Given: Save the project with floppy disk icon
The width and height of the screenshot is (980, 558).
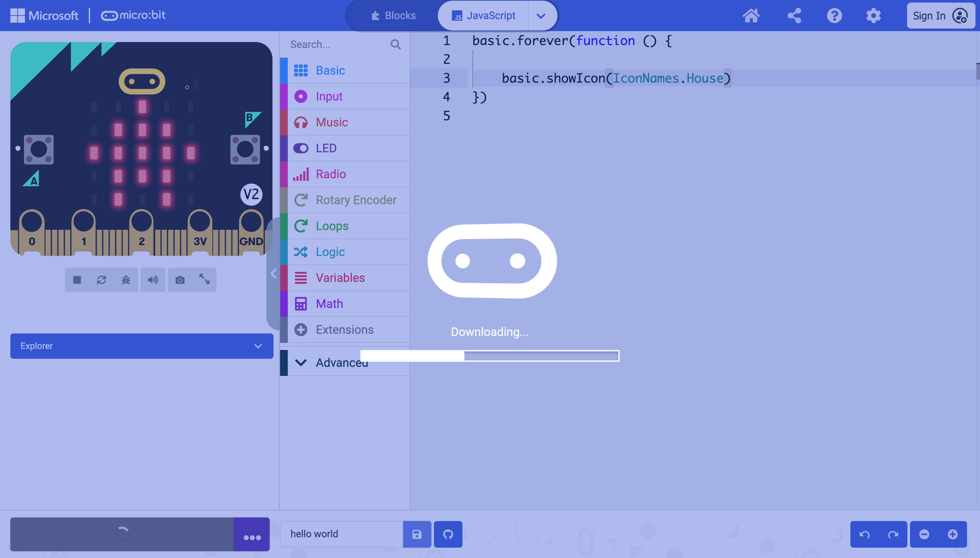Looking at the screenshot, I should [x=417, y=534].
